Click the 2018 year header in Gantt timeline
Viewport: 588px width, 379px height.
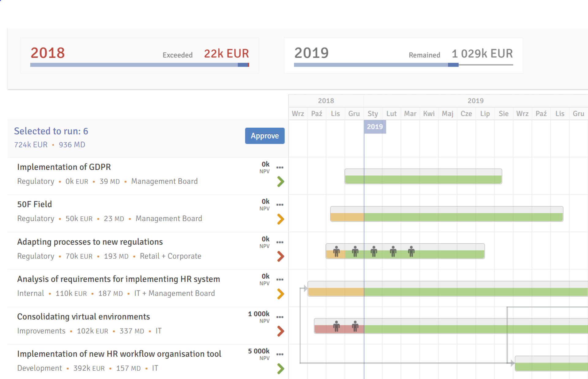tap(326, 101)
